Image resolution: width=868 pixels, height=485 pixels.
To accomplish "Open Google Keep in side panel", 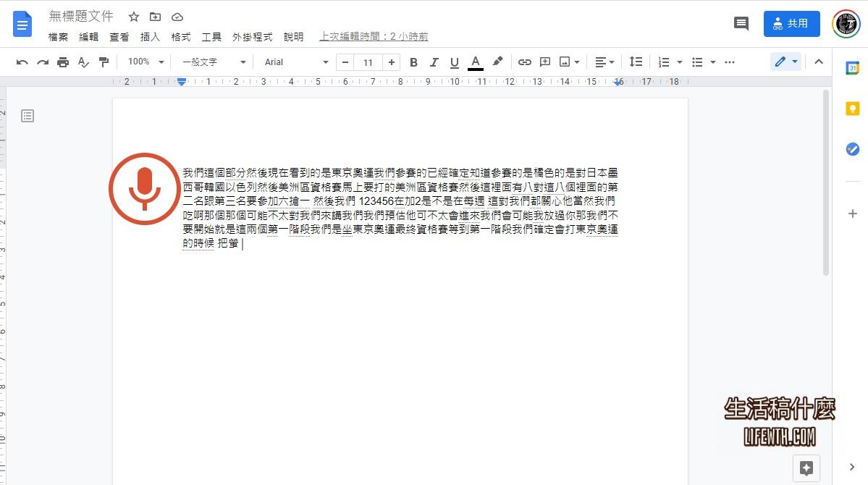I will [852, 109].
